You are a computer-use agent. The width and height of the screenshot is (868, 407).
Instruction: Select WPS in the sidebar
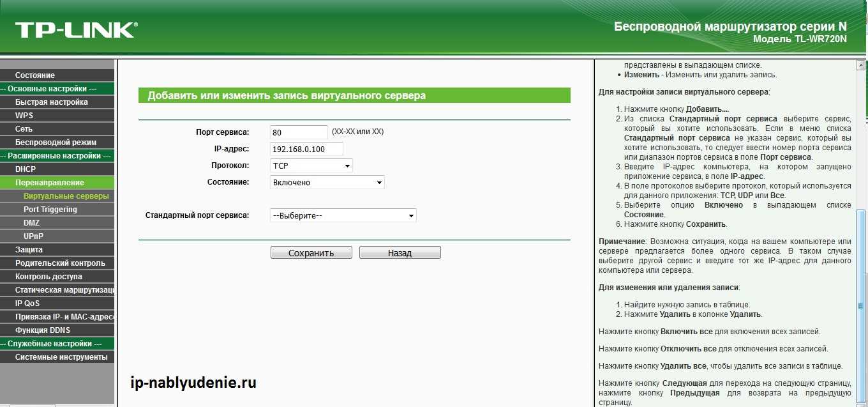point(24,116)
